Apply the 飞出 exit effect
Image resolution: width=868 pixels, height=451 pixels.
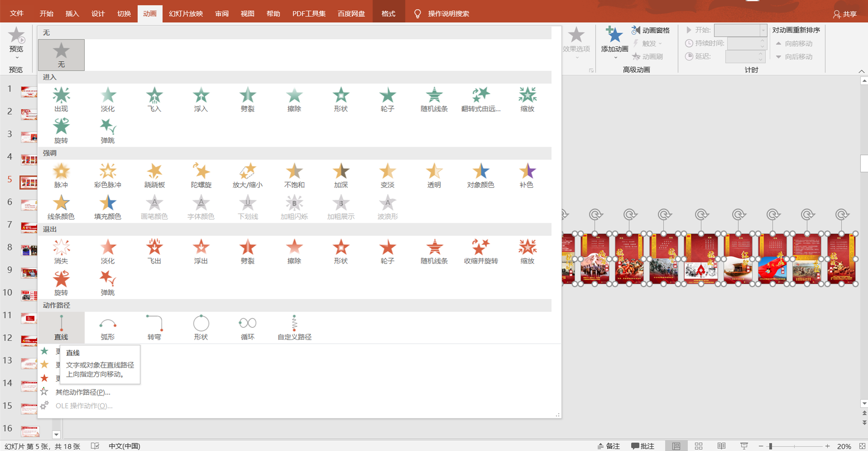[154, 252]
